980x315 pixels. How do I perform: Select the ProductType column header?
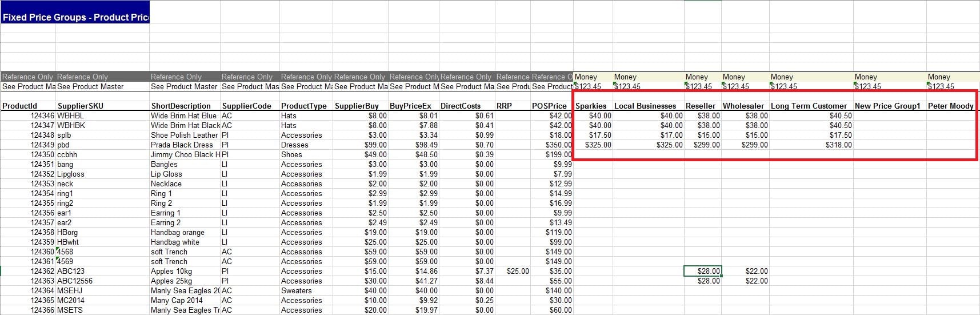click(306, 106)
